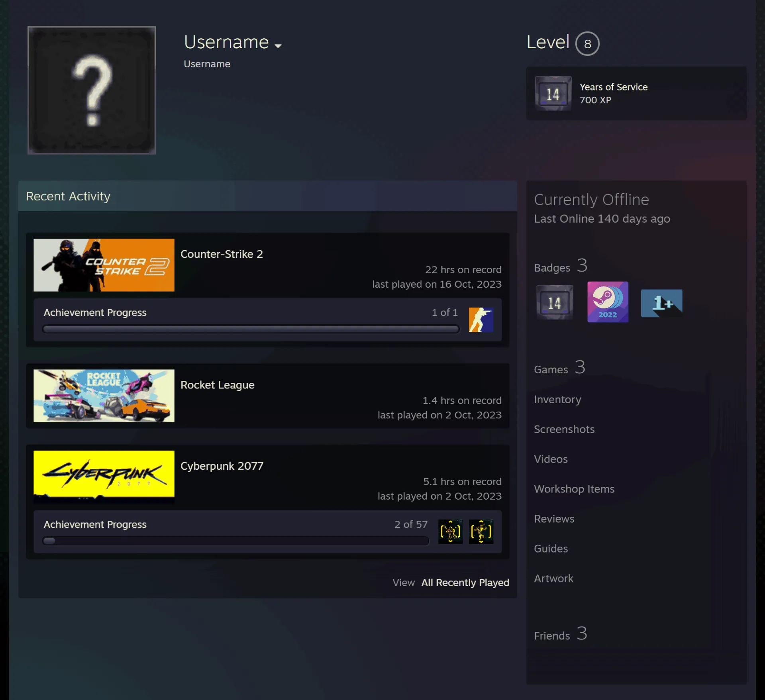Open the Friends 3 link

(x=561, y=634)
